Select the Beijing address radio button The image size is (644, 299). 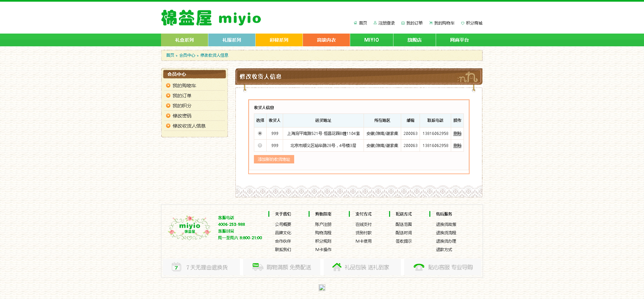click(x=260, y=145)
